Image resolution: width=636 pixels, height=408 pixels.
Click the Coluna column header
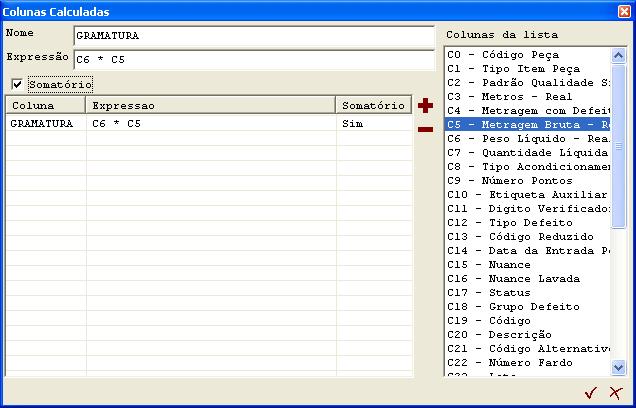46,105
